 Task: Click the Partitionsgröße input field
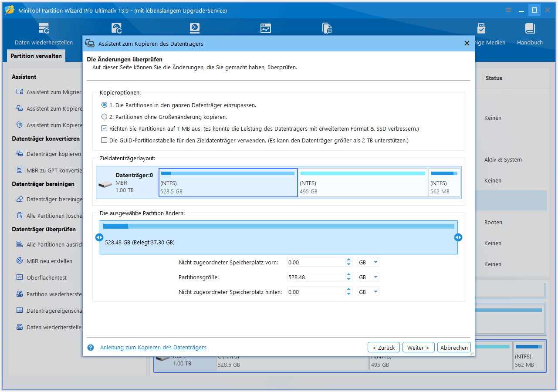tap(317, 277)
